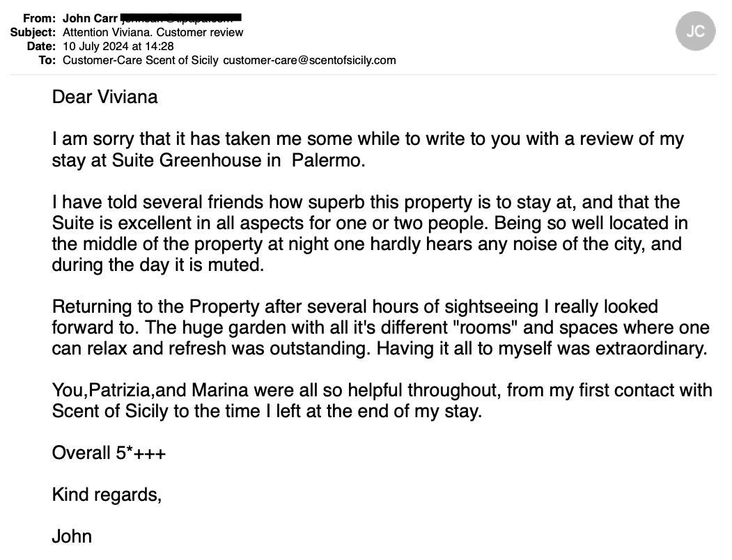Click the redacted sender email address
Image resolution: width=732 pixels, height=560 pixels.
tap(181, 17)
